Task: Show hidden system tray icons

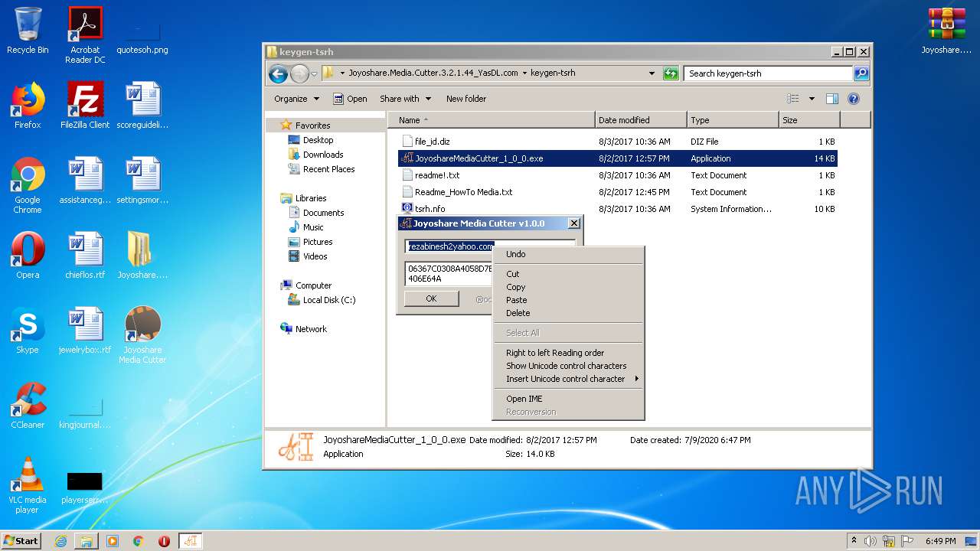Action: pyautogui.click(x=854, y=541)
